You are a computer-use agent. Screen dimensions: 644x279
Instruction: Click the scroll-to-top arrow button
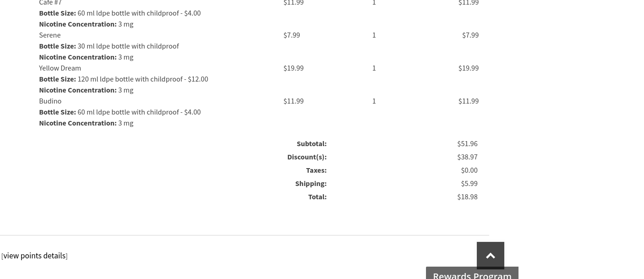(x=490, y=255)
